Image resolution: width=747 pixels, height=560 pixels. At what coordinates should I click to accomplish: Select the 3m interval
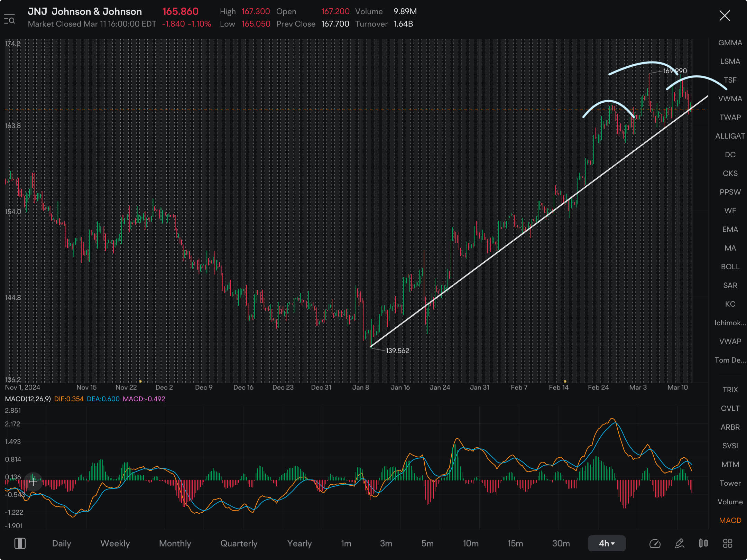tap(386, 543)
